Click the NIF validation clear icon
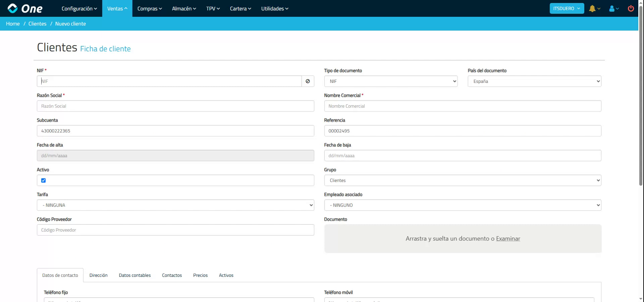The image size is (644, 302). pyautogui.click(x=308, y=81)
